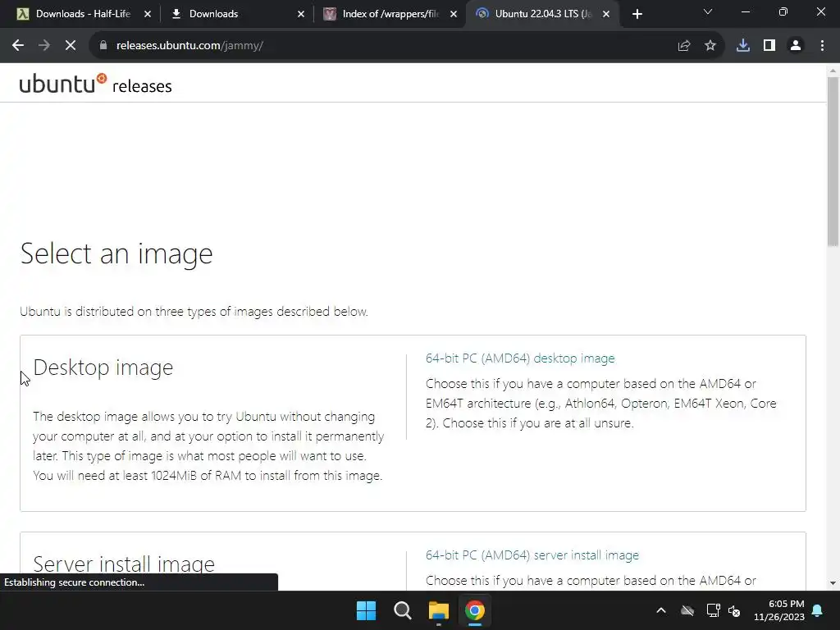The image size is (840, 630).
Task: Click the address bar URL releases.ubuntu.com/jammy/
Action: point(189,46)
